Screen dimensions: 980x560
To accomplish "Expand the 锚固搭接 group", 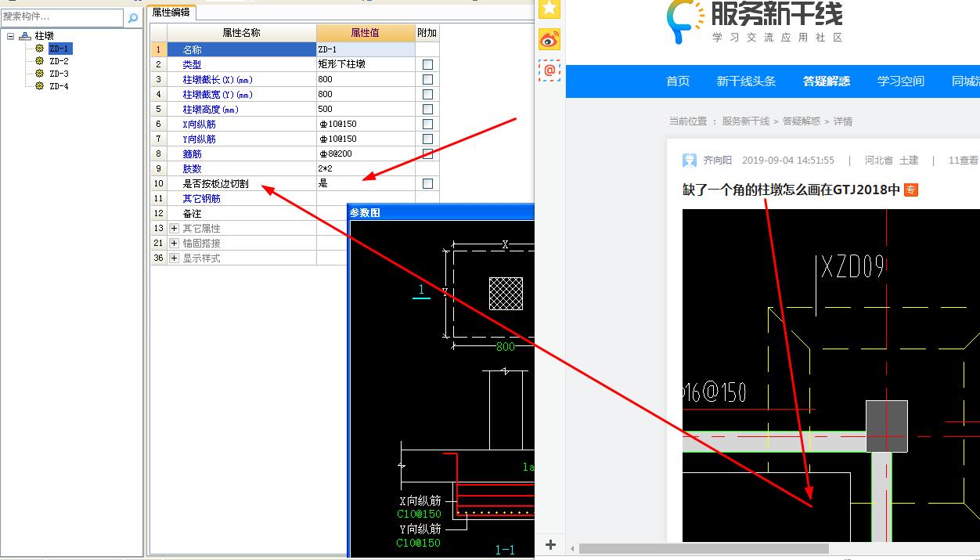I will pos(174,243).
